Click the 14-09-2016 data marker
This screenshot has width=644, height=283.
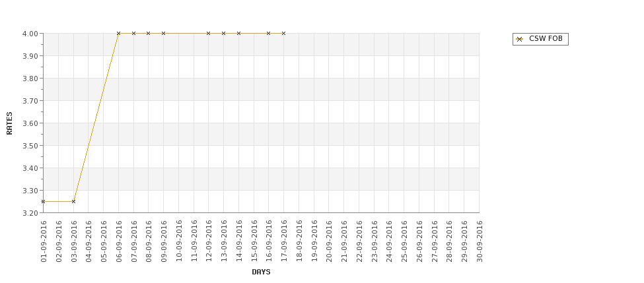coord(238,33)
